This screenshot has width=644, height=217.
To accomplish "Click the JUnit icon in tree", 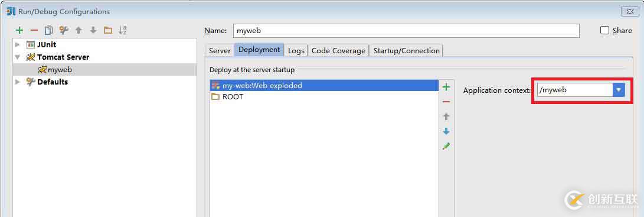I will pos(30,44).
